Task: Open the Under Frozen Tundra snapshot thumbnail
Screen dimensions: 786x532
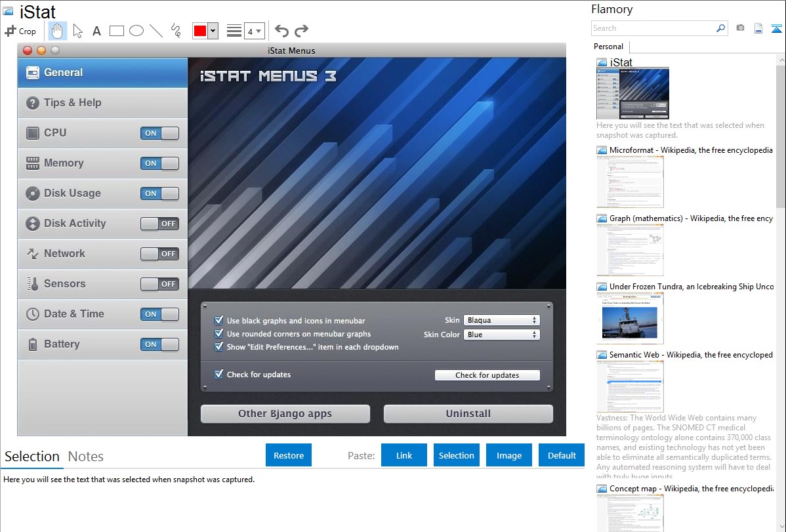Action: [630, 318]
